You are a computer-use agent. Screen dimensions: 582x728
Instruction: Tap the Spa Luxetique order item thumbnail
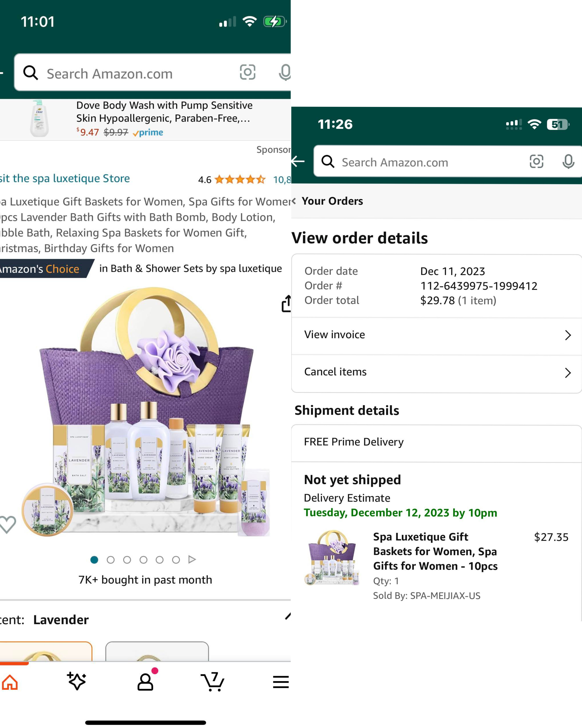[332, 558]
